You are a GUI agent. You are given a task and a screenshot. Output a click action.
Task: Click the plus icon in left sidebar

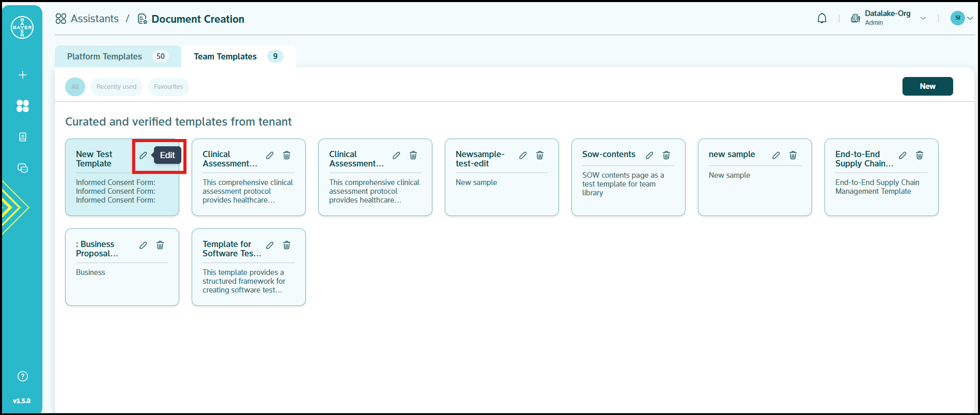click(23, 75)
